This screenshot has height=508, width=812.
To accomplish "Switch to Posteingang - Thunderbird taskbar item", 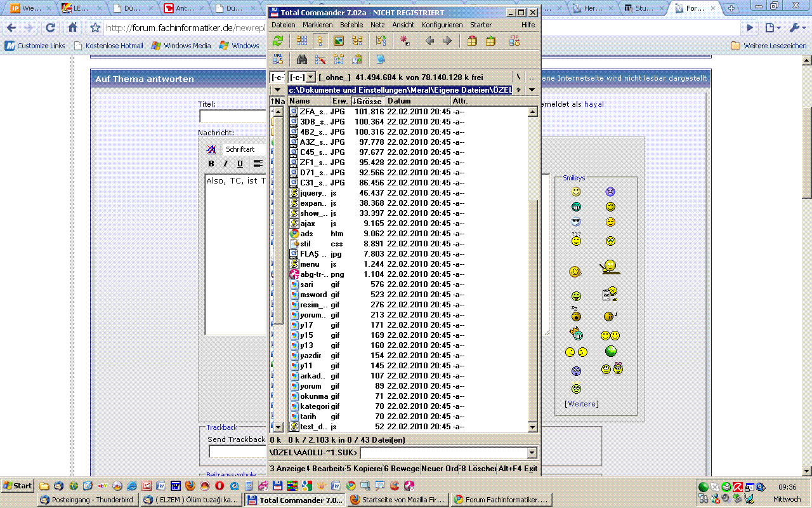I will 88,500.
